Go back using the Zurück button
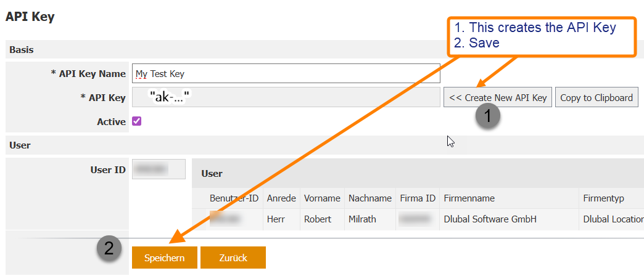Viewport: 644px width, 276px height. (233, 258)
